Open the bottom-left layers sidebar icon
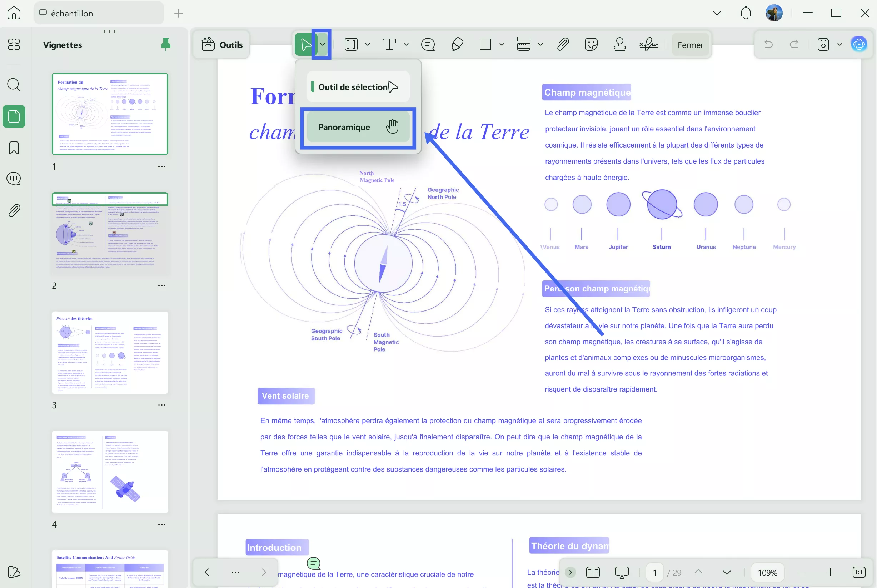 click(14, 572)
